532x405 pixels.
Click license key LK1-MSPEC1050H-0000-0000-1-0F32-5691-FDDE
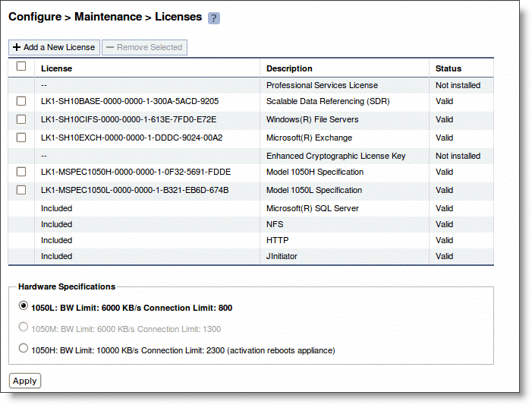[136, 172]
